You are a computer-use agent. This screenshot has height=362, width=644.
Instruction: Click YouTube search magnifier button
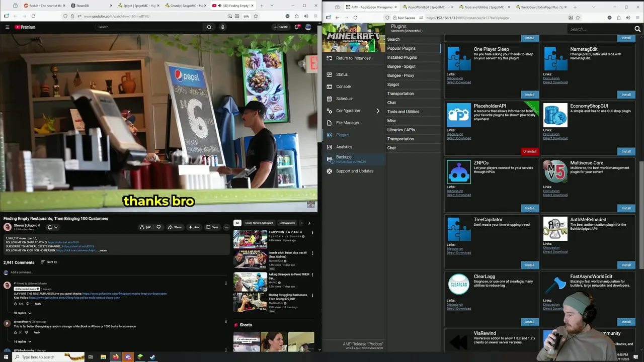pos(209,27)
